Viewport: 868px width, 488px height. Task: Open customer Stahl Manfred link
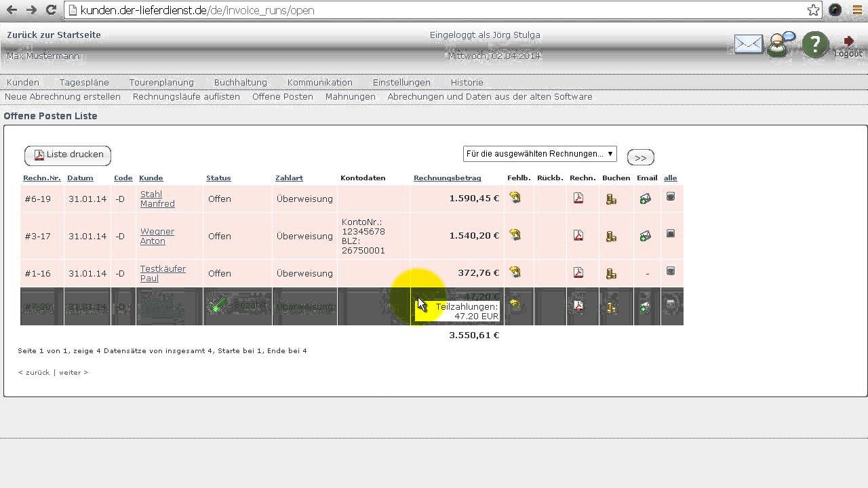pos(157,199)
